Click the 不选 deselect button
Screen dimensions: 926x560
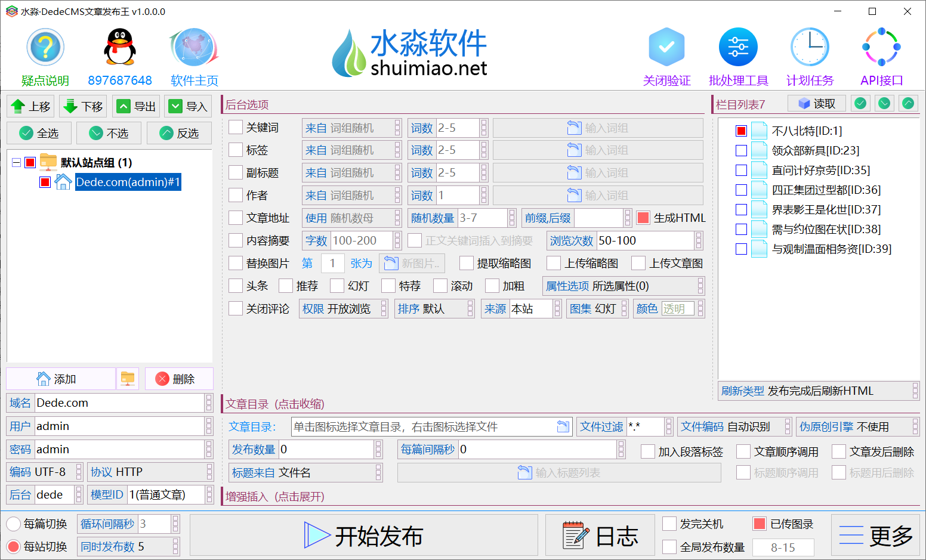(x=109, y=133)
